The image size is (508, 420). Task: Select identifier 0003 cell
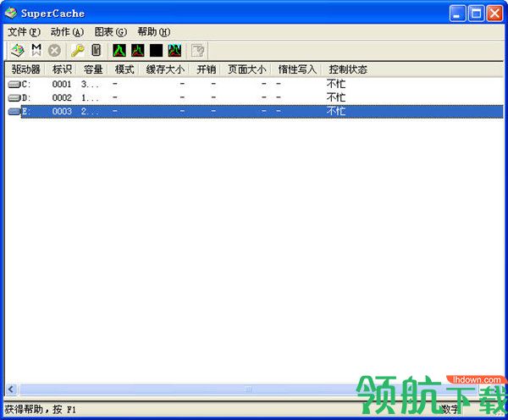pos(62,111)
